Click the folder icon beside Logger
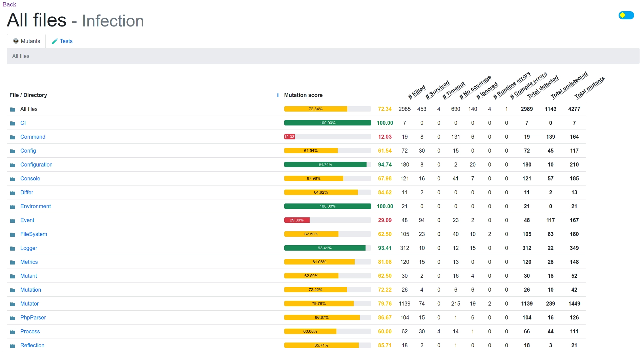 coord(13,249)
